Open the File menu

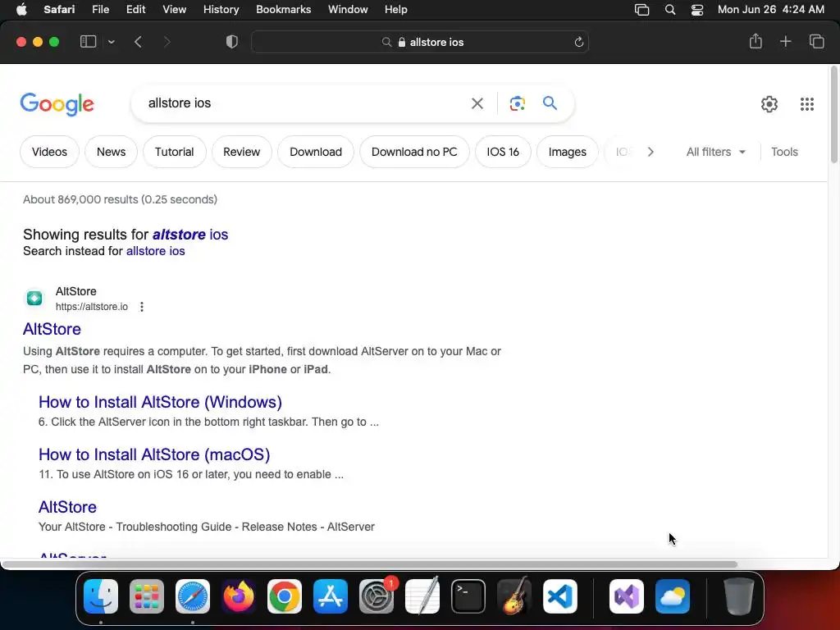[100, 10]
